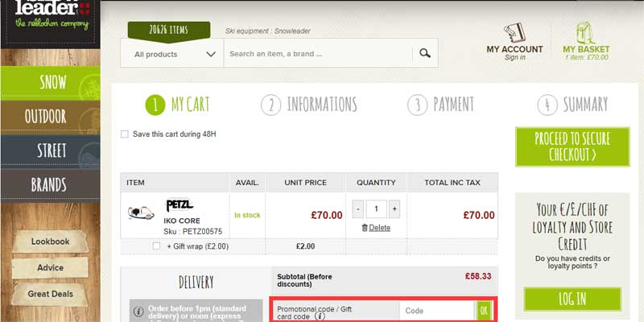Focus the search item field
The height and width of the screenshot is (322, 644).
317,53
